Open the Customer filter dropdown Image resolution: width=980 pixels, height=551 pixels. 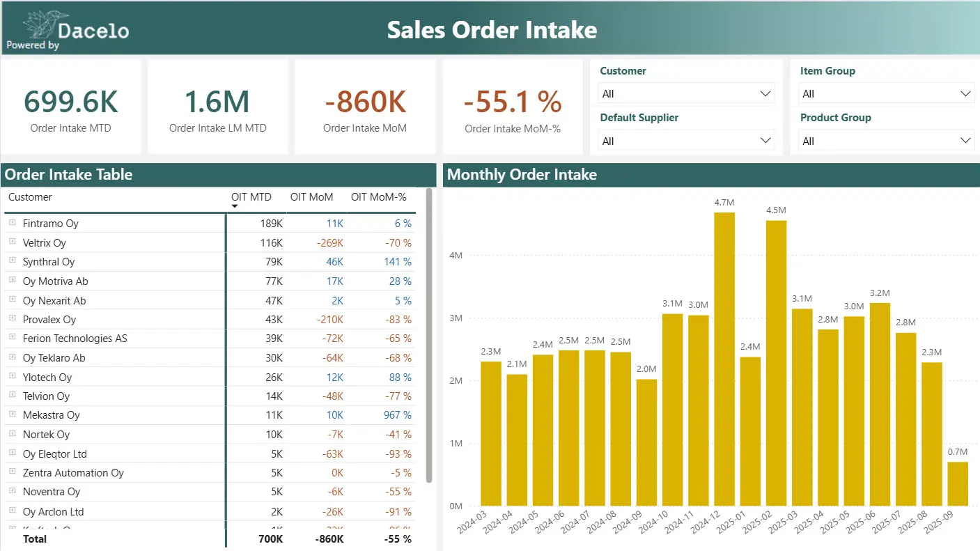686,93
